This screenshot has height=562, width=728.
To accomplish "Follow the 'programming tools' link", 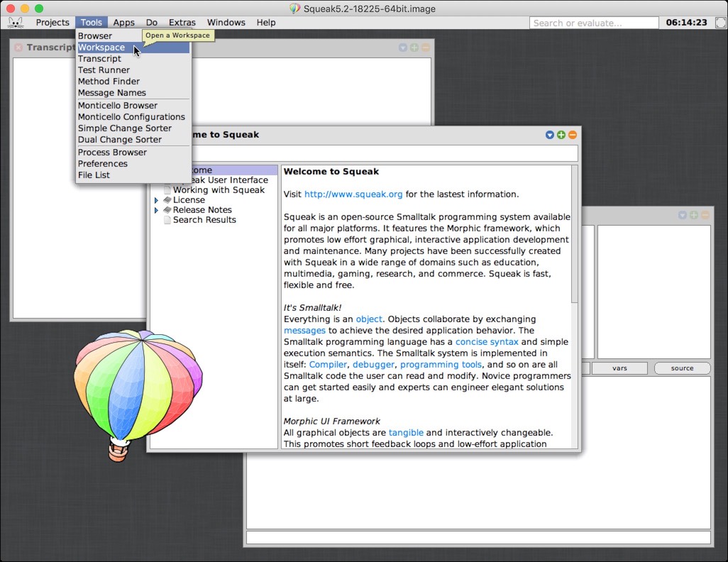I will 441,365.
